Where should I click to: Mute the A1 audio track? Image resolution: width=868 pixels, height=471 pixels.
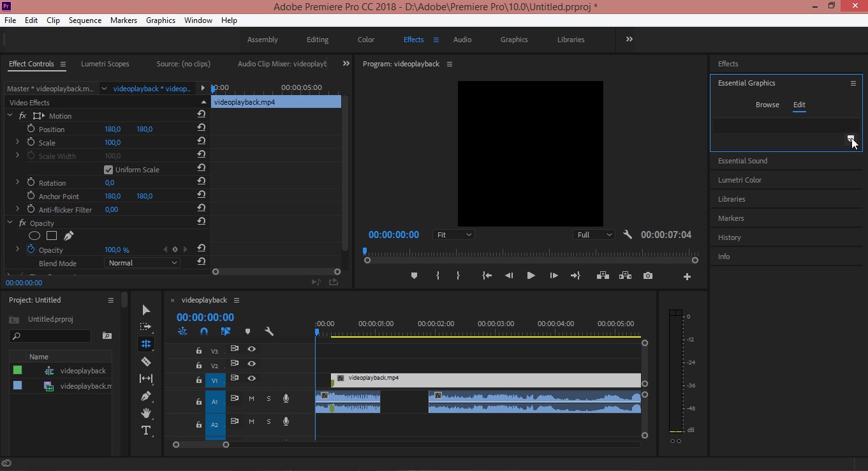(251, 399)
